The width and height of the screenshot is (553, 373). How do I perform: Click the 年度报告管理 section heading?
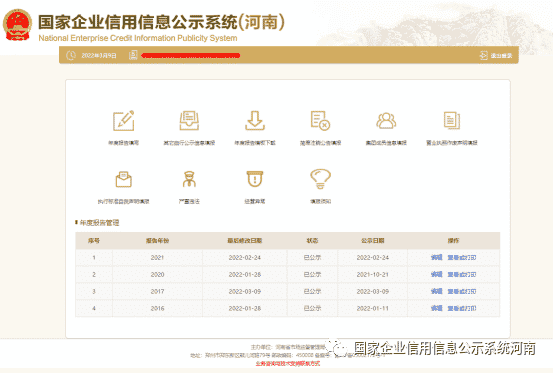coord(99,222)
